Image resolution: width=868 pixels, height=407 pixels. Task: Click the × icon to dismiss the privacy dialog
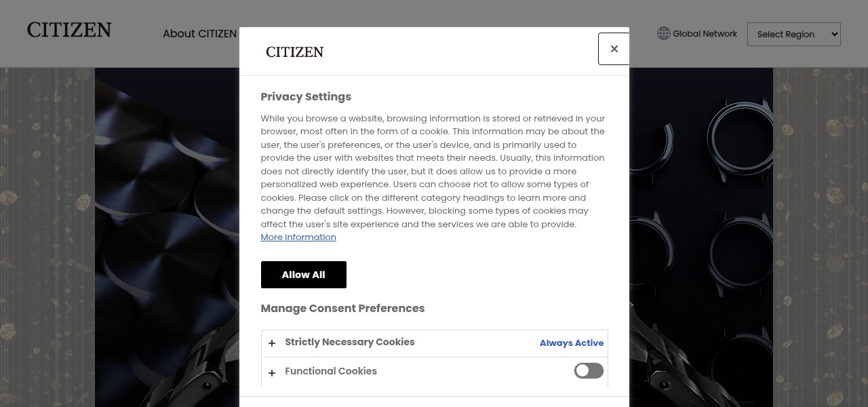(x=614, y=48)
